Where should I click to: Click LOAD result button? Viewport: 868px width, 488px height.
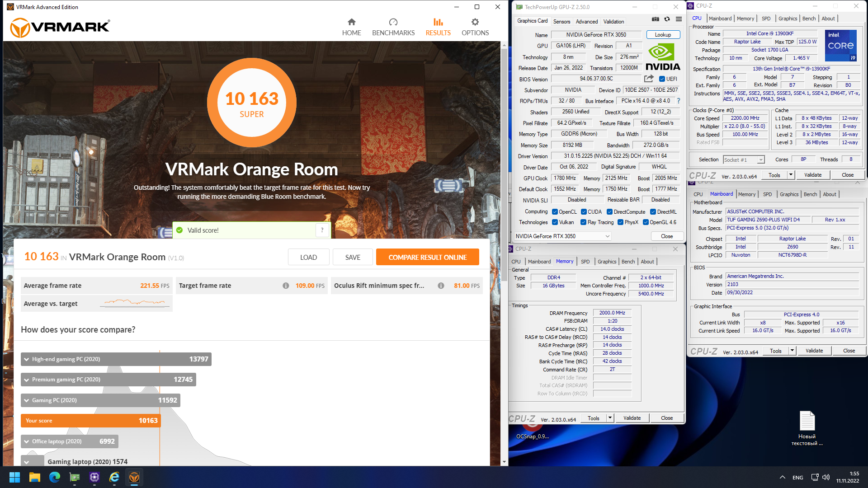[x=308, y=257]
